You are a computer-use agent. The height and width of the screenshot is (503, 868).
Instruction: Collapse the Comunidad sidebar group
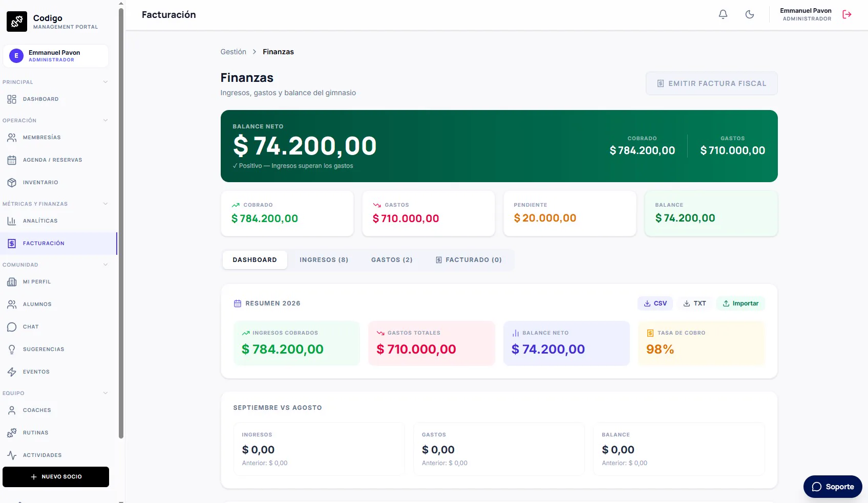point(105,265)
